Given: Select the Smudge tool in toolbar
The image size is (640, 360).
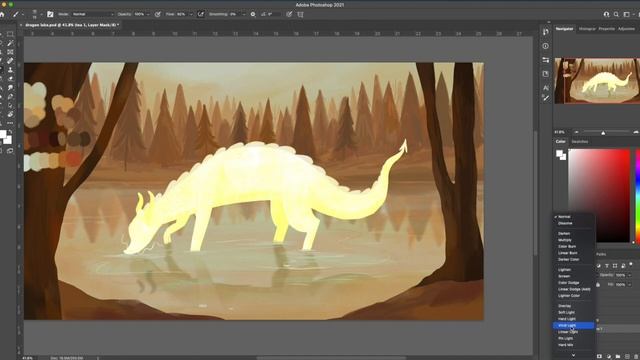Looking at the screenshot, I should coord(10,88).
